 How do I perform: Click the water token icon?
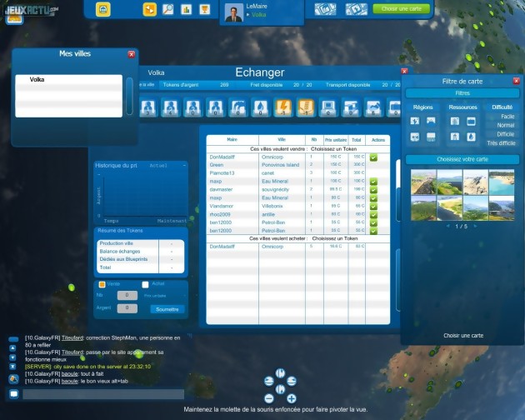(260, 107)
